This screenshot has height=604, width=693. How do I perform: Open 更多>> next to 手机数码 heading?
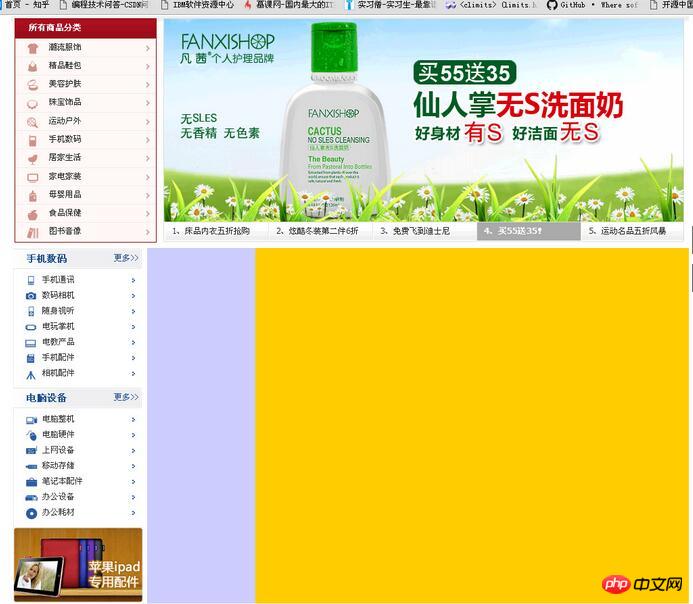pyautogui.click(x=126, y=258)
